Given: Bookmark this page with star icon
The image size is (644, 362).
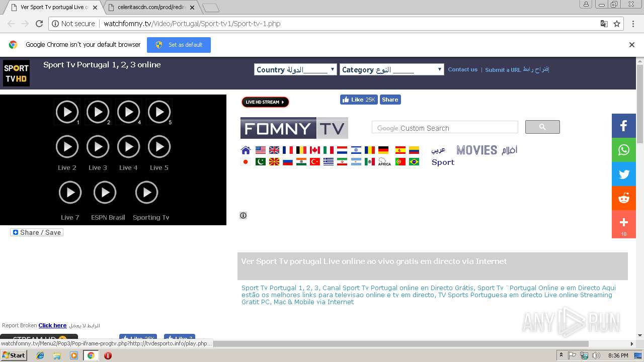Looking at the screenshot, I should (617, 24).
